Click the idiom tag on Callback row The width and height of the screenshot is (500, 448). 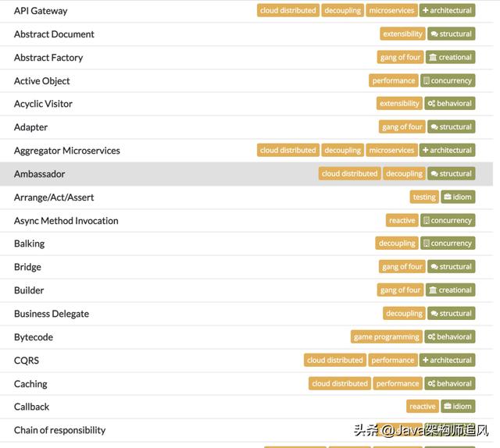coord(458,407)
